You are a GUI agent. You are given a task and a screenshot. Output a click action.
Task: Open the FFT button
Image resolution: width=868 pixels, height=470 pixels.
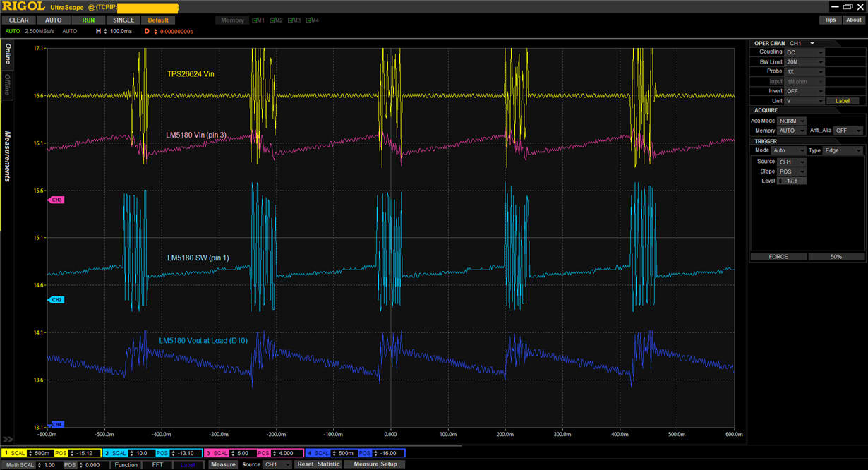point(157,464)
